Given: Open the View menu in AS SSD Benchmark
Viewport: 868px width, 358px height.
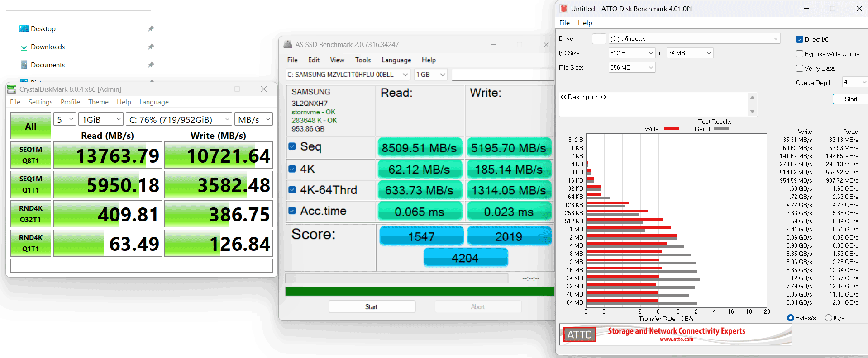Looking at the screenshot, I should (x=337, y=60).
